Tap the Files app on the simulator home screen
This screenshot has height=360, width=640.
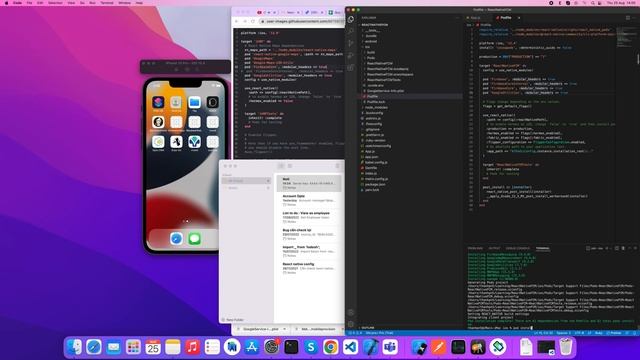click(x=194, y=102)
